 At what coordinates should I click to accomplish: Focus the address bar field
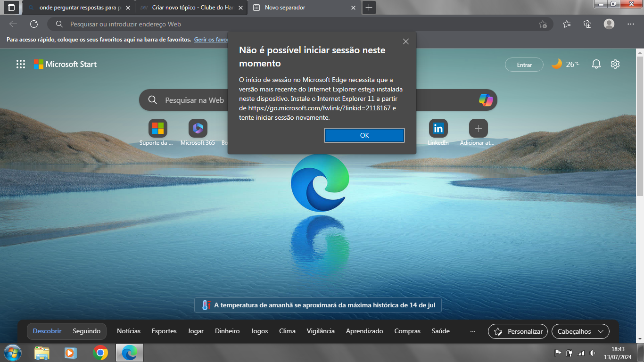click(x=299, y=24)
